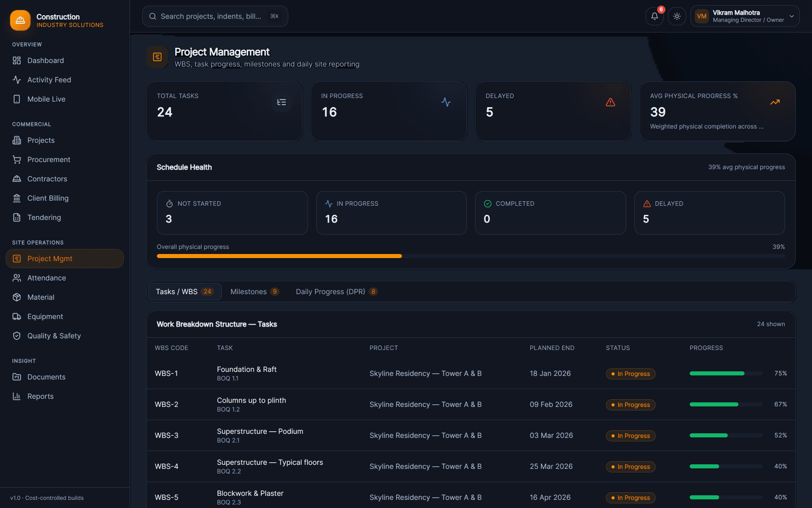Switch to the Daily Progress (DPR) tab
Screen dimensions: 812x508
336,292
